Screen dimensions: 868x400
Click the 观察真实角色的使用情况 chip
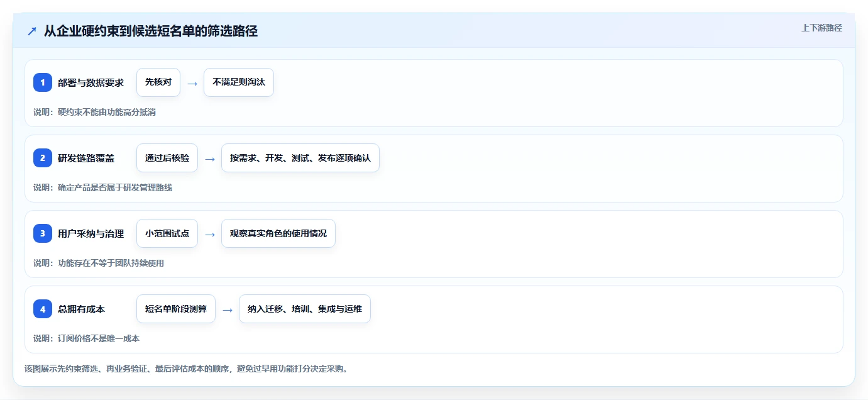278,233
